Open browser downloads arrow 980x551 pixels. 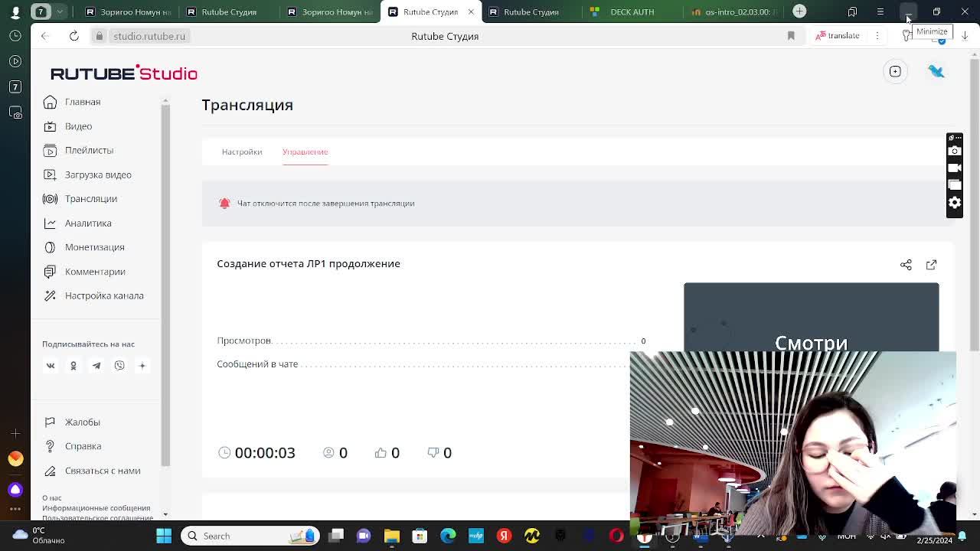coord(965,36)
